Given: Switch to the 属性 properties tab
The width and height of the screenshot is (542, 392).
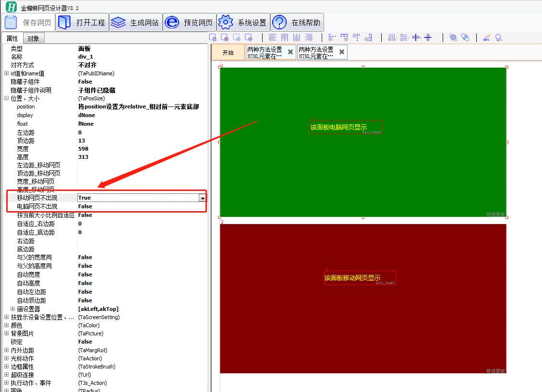Looking at the screenshot, I should tap(12, 38).
